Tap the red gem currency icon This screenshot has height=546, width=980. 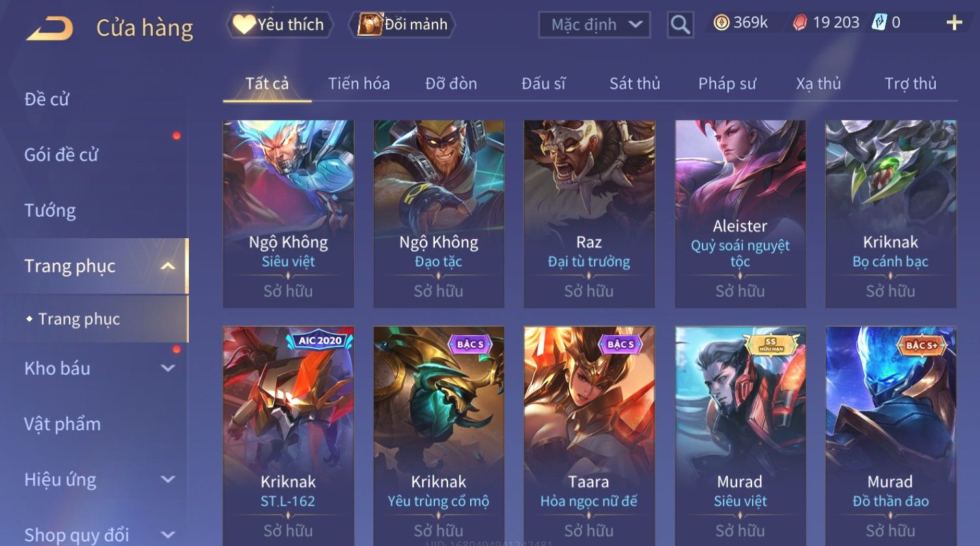point(800,23)
